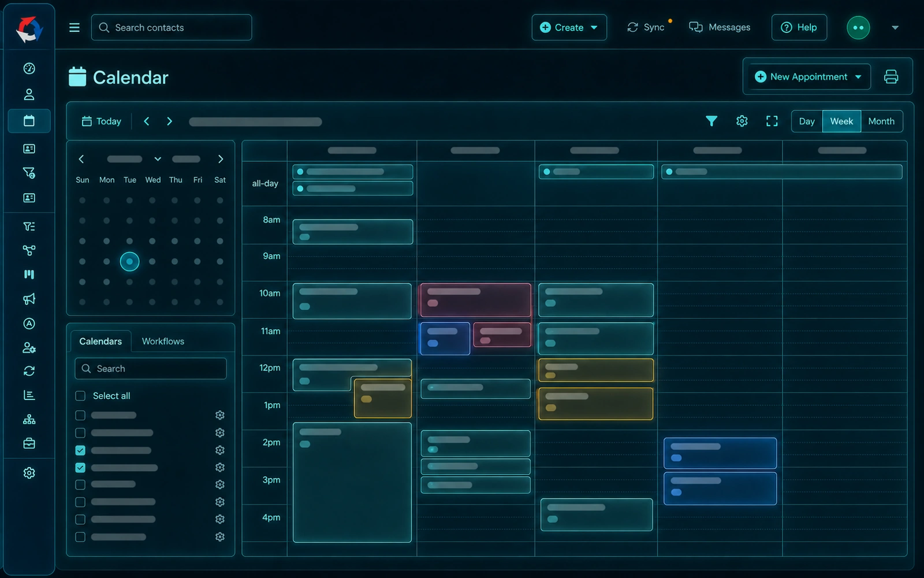Open the funnel with gear sidebar icon

pos(29,173)
